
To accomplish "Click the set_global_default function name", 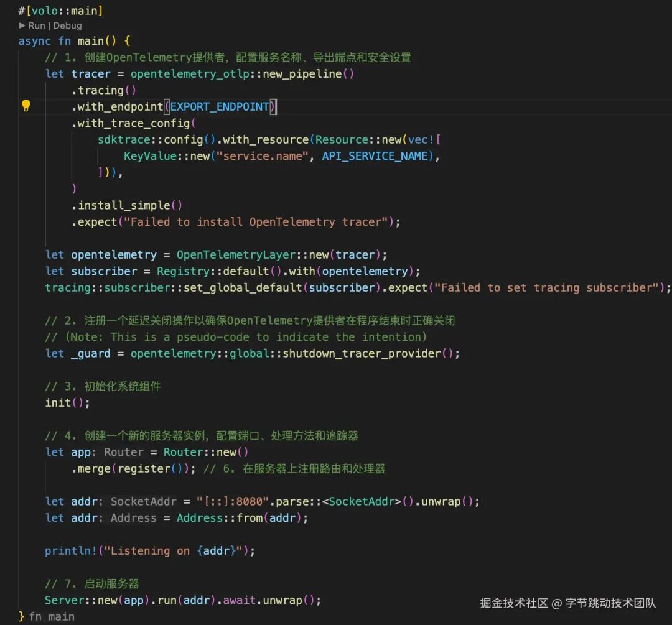I will pyautogui.click(x=243, y=287).
